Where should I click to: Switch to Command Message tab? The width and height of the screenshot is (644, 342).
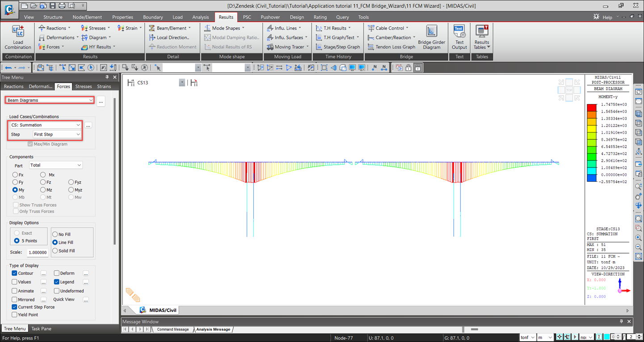coord(173,329)
